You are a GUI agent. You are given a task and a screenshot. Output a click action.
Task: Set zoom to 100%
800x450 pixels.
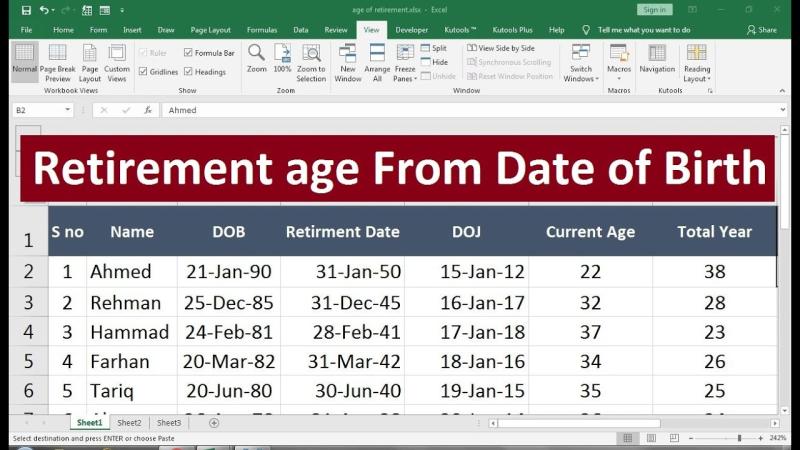tap(282, 58)
